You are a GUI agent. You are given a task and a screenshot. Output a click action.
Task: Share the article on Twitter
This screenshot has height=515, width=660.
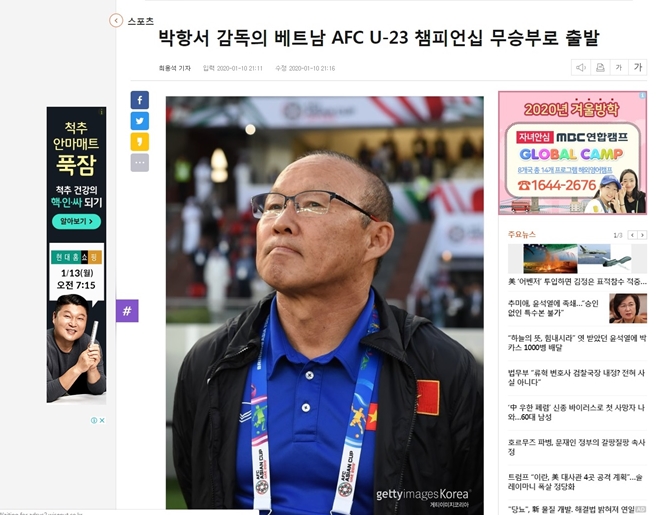pos(140,121)
